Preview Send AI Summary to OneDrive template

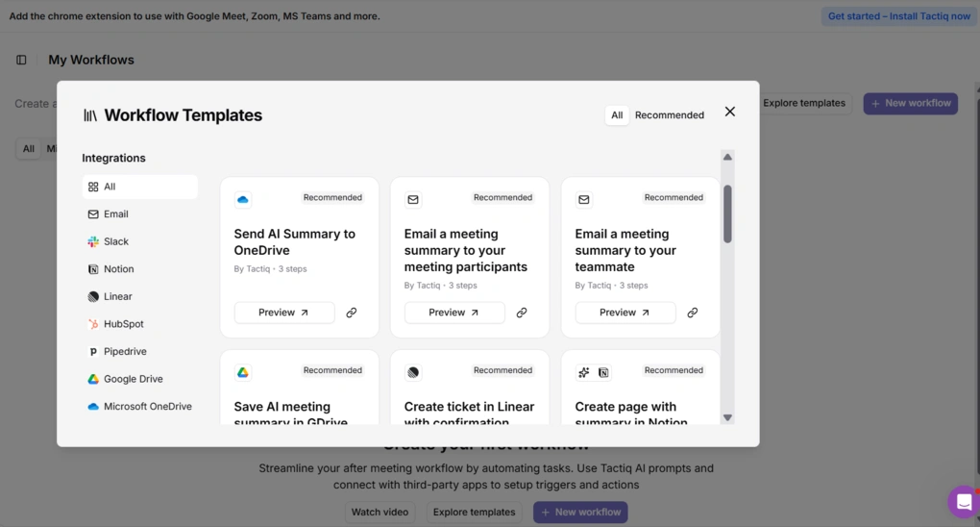[284, 313]
